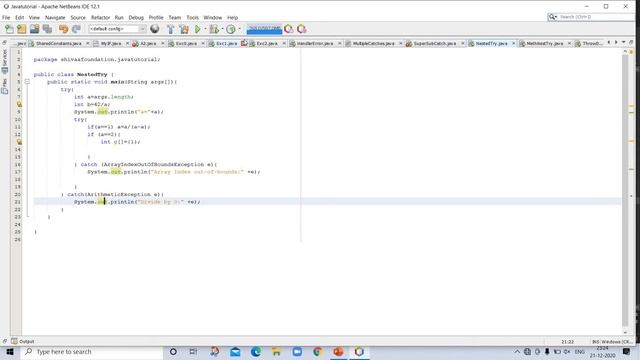
Task: Click the hint lightbulb on line 13
Action: [x=19, y=142]
